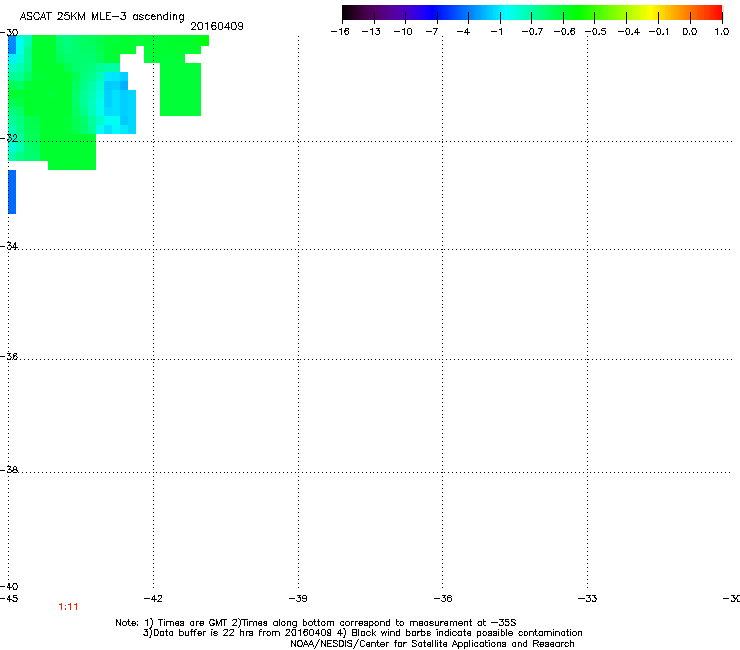This screenshot has height=650, width=740.
Task: Click the green data block east of -42
Action: [181, 89]
